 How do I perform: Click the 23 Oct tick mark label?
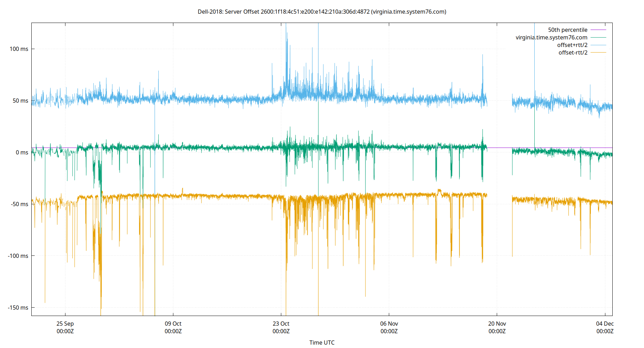pos(281,324)
